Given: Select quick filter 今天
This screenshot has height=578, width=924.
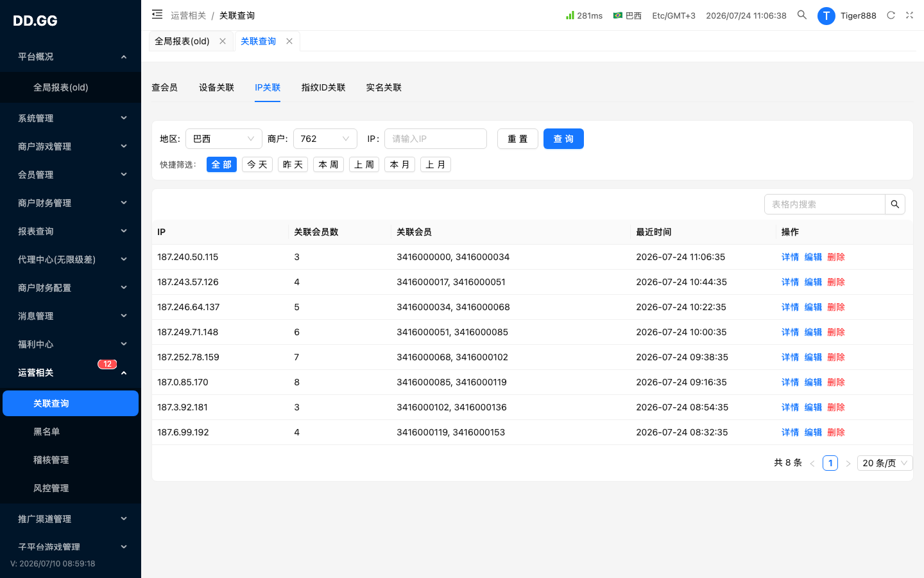Looking at the screenshot, I should pyautogui.click(x=257, y=164).
